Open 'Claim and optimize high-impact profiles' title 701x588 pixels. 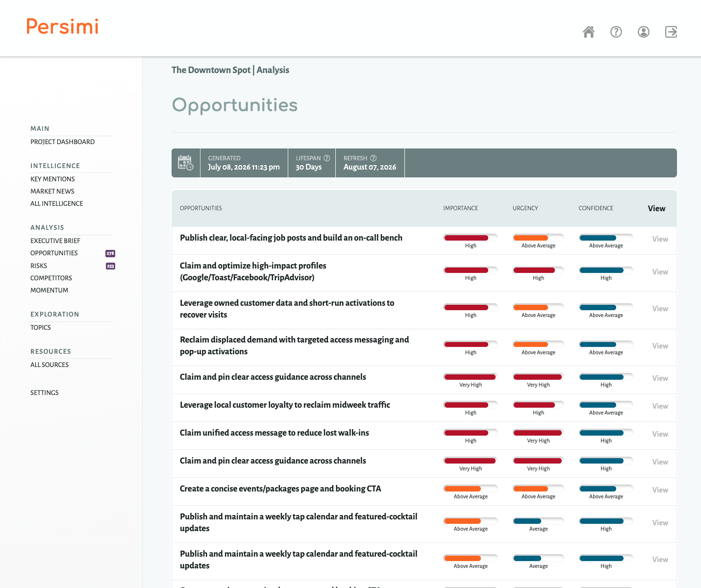pos(253,271)
